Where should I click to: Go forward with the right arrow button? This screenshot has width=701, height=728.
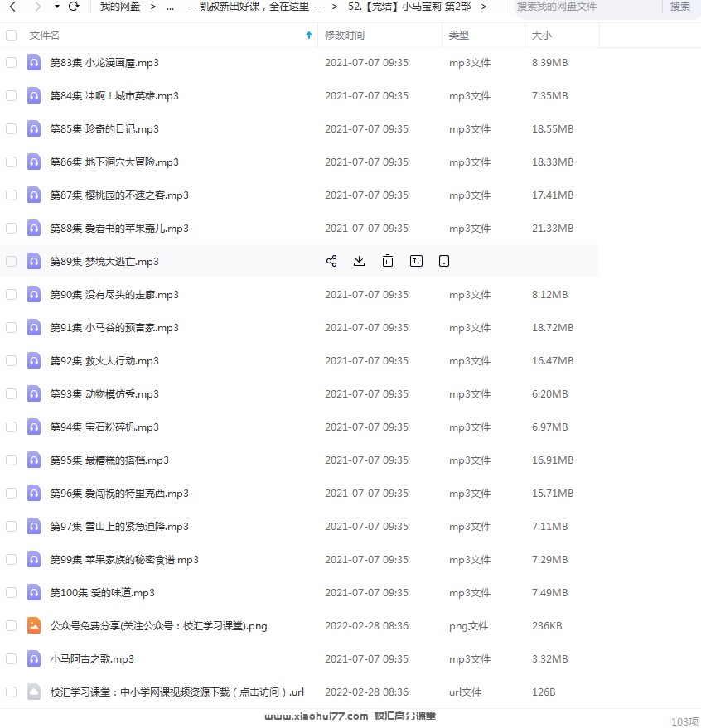(38, 7)
